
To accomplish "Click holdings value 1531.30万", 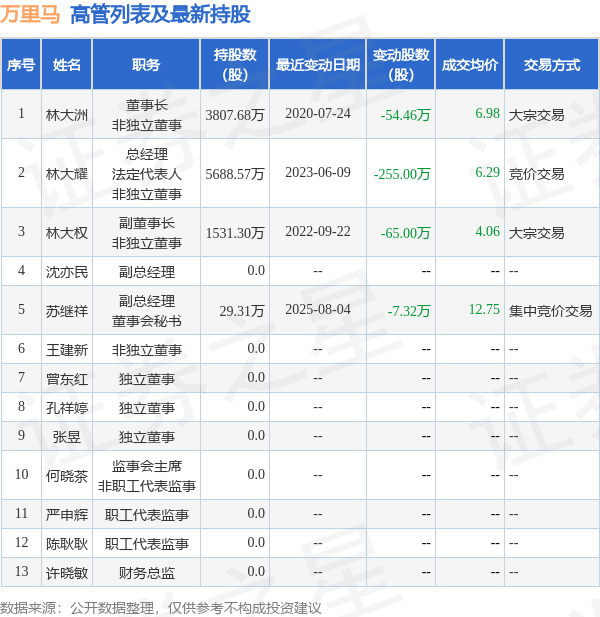I will coord(235,233).
